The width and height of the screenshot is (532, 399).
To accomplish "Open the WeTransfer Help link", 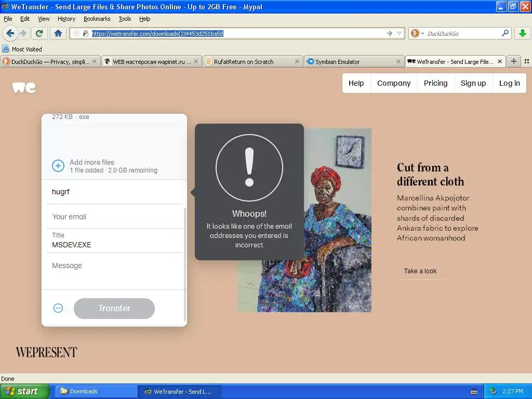I will coord(356,83).
